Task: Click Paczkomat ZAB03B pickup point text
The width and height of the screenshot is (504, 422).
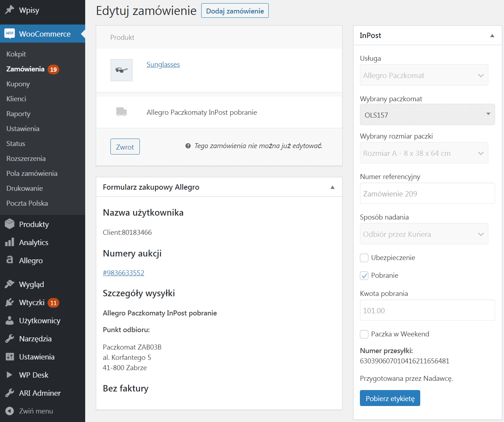Action: (132, 347)
